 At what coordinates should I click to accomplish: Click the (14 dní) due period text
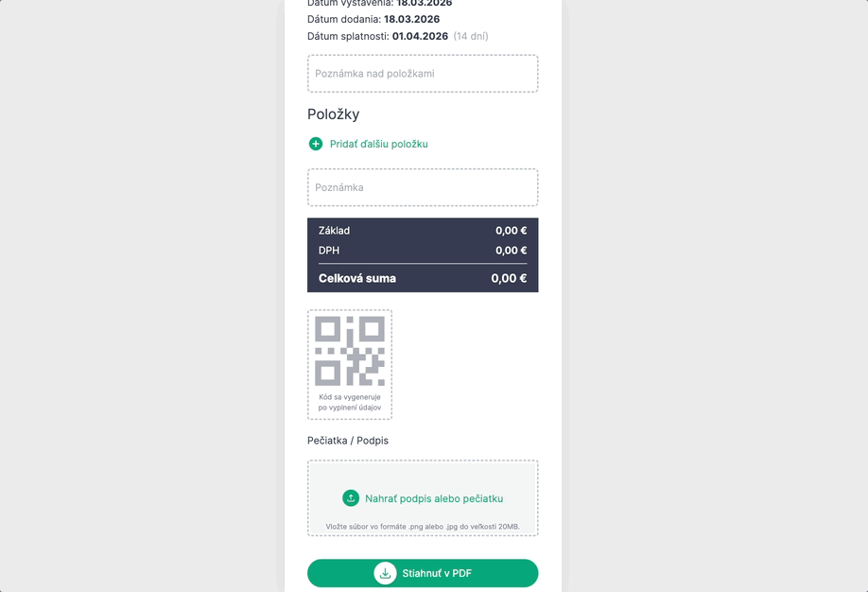pos(471,36)
